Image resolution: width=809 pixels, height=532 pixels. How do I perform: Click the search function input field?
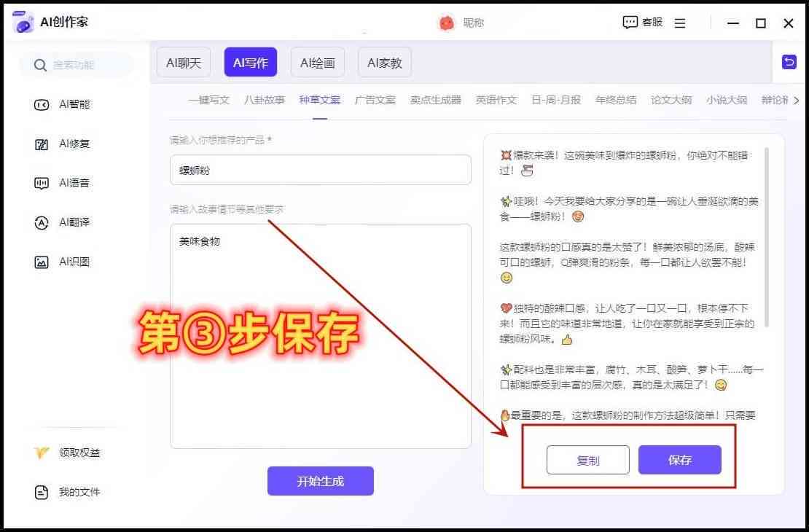pos(77,65)
